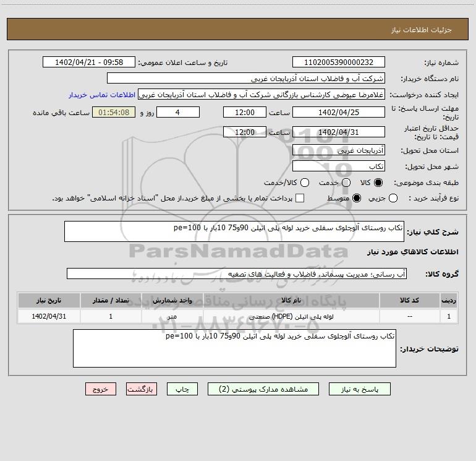Choose the متوسط purchase type radio
The image size is (476, 461).
357,198
